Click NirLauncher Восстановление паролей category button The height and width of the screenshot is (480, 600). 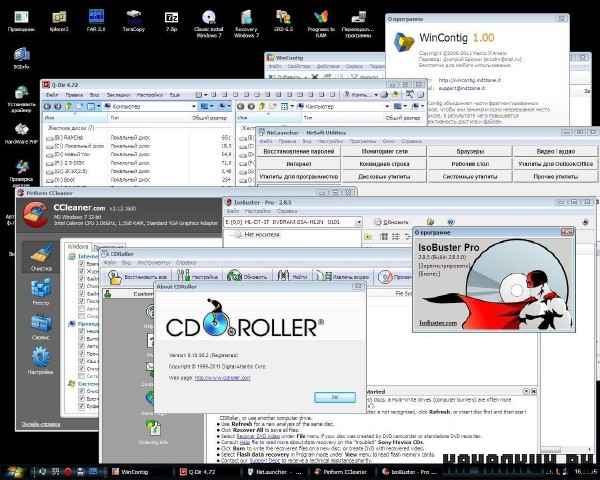coord(298,151)
